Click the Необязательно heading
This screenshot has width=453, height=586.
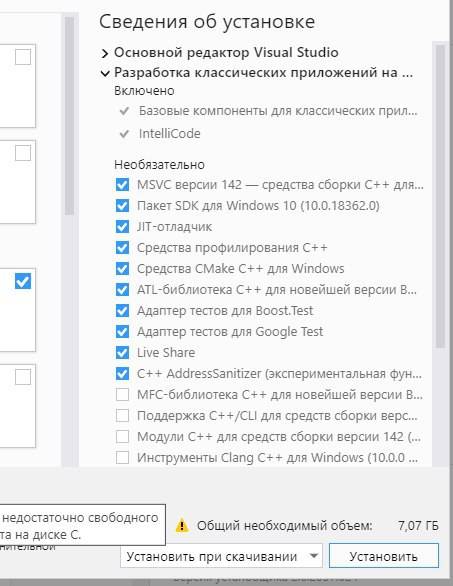point(159,164)
